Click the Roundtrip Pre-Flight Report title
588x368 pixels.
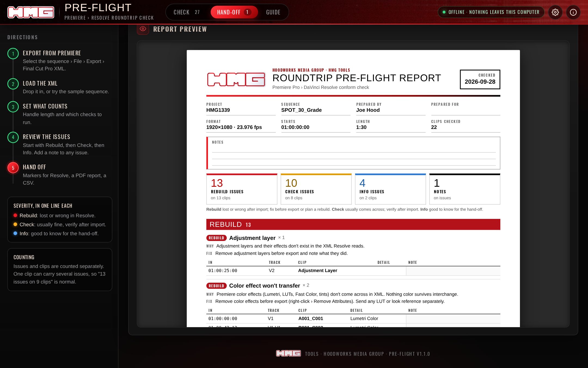click(357, 78)
